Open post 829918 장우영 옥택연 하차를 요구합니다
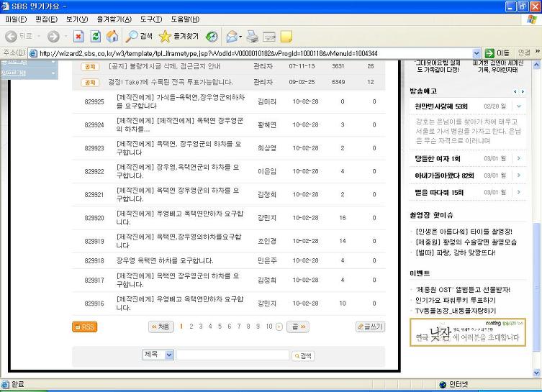542x392 pixels. (x=165, y=261)
